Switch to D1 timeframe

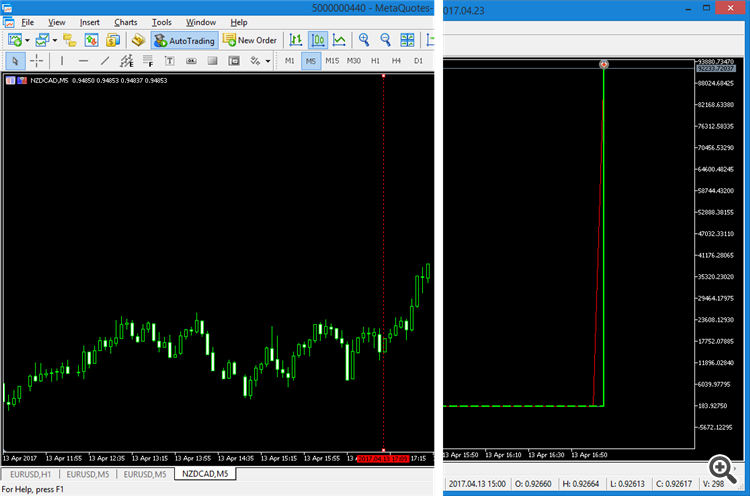pos(418,61)
